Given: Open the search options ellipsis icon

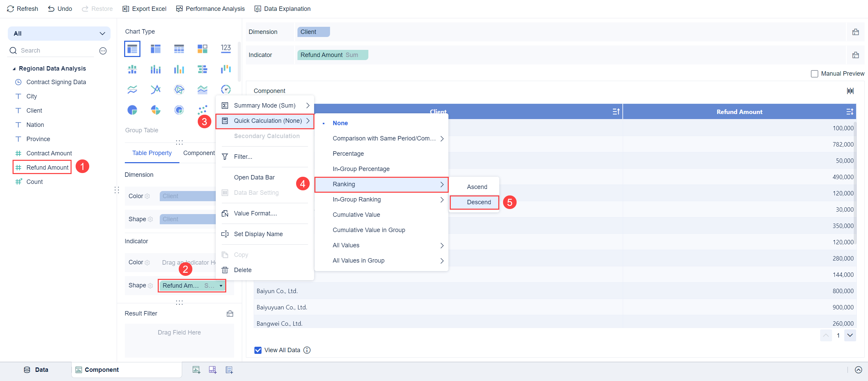Looking at the screenshot, I should (x=103, y=51).
